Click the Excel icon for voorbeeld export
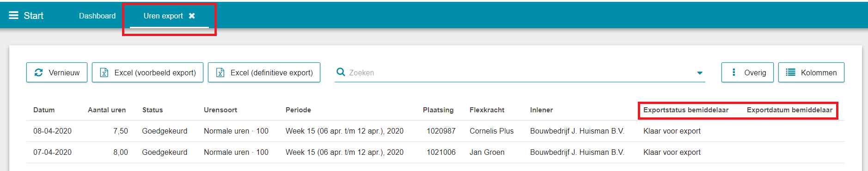 [x=104, y=73]
